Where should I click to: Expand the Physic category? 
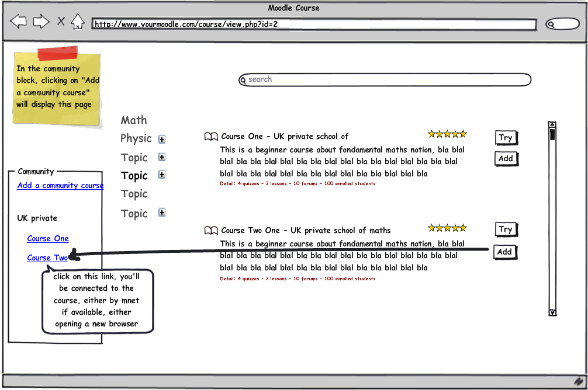[x=162, y=140]
